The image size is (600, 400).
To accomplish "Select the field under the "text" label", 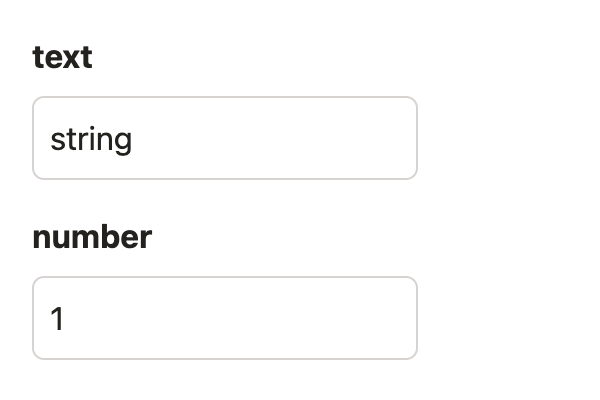I will point(224,138).
